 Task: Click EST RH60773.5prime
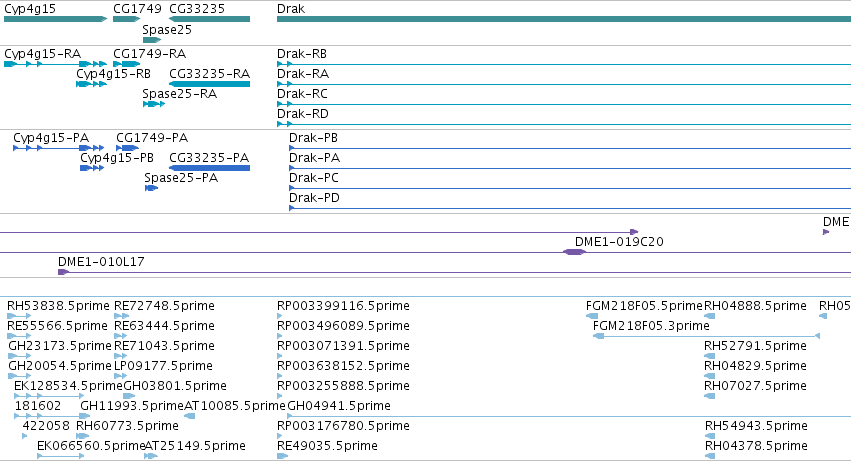coord(127,427)
